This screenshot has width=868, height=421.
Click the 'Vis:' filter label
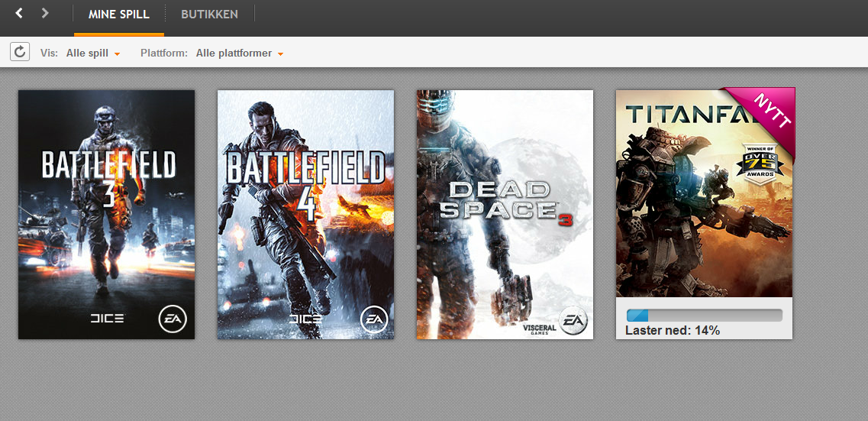click(50, 53)
